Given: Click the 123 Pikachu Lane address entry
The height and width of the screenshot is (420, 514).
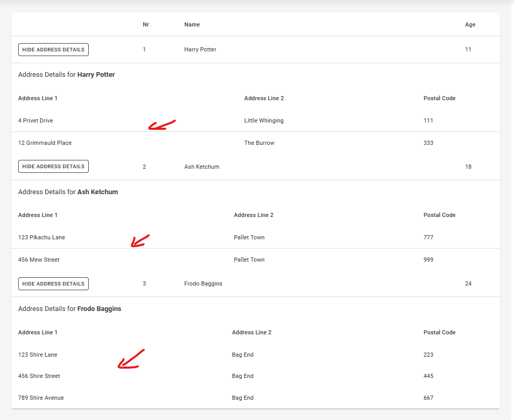Looking at the screenshot, I should point(42,237).
